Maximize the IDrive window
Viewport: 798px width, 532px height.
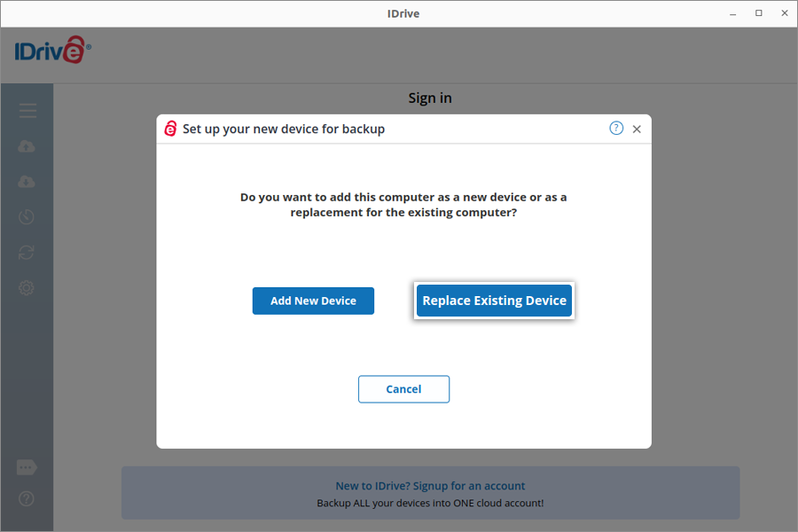[758, 13]
